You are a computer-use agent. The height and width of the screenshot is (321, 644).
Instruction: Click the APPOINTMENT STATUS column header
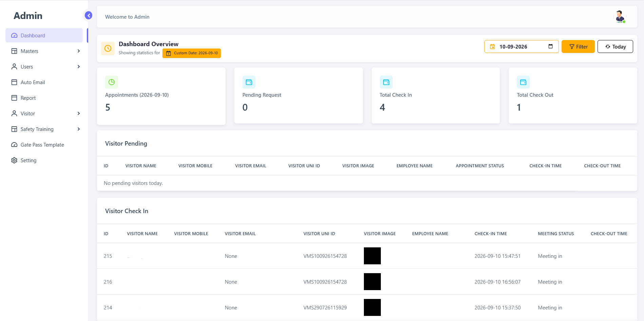click(480, 166)
